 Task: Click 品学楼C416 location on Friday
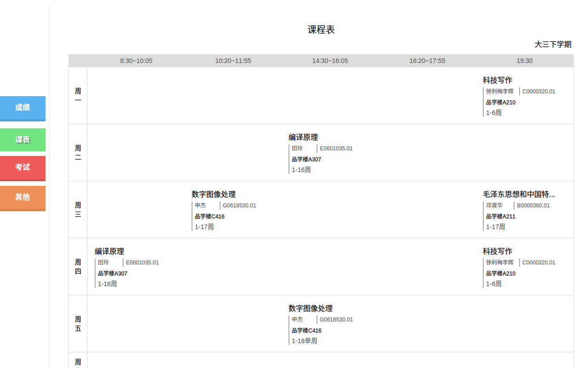coord(306,330)
